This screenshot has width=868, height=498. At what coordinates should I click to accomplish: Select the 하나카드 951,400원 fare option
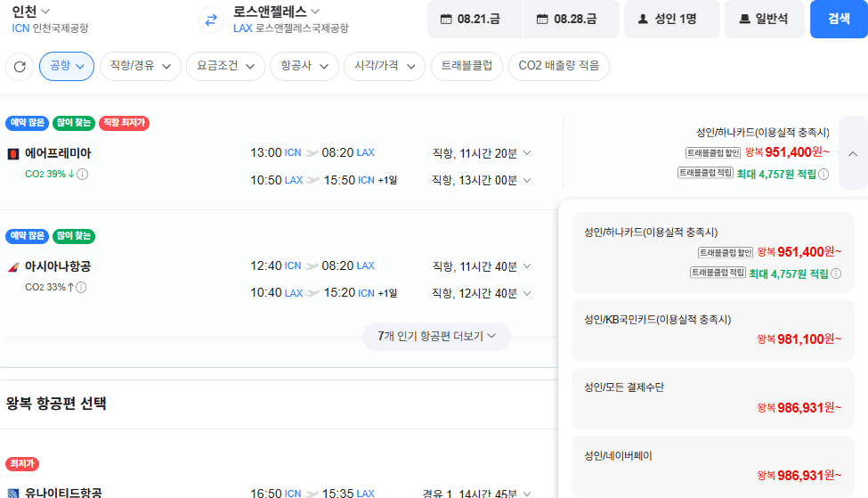click(713, 253)
